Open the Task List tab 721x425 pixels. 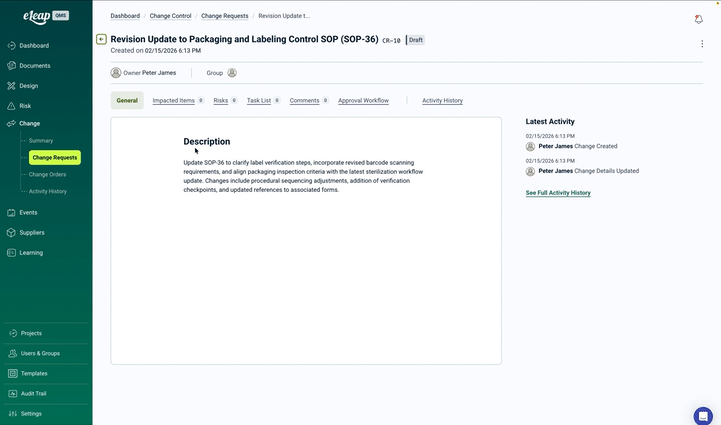point(259,101)
